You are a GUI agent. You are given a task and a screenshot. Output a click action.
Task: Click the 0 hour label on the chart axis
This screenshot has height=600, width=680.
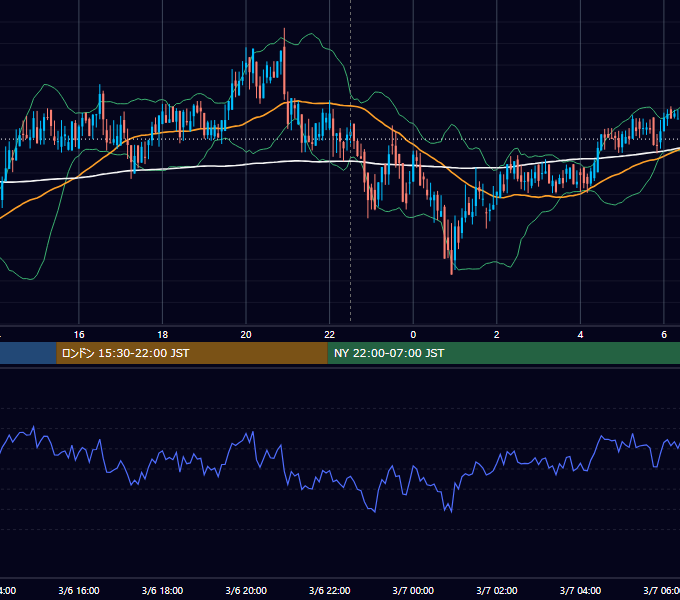[413, 335]
